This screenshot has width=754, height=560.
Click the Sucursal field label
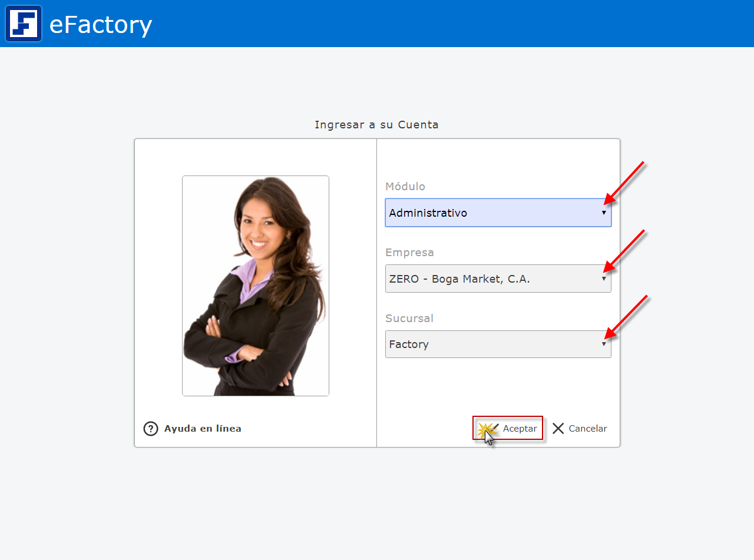click(x=409, y=319)
